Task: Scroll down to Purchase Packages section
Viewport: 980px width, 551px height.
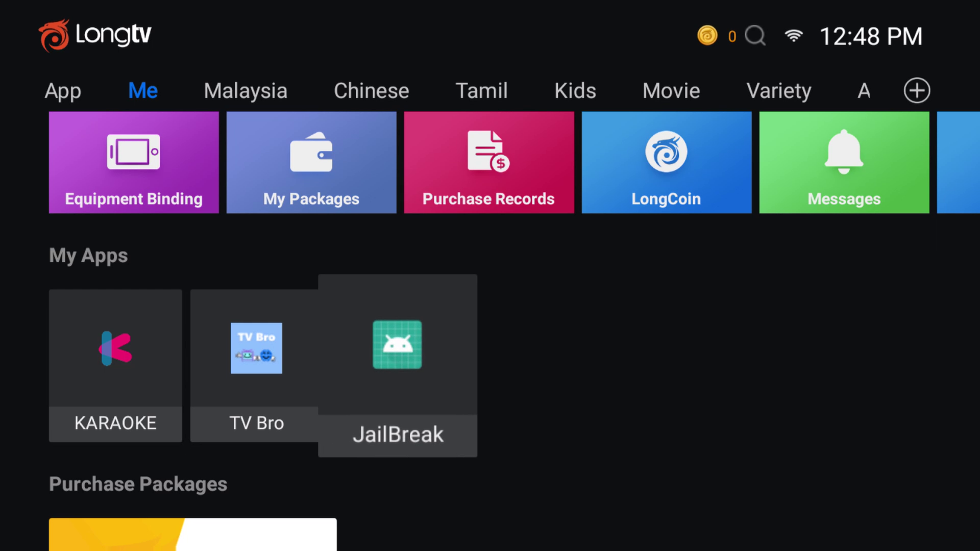Action: [x=138, y=484]
